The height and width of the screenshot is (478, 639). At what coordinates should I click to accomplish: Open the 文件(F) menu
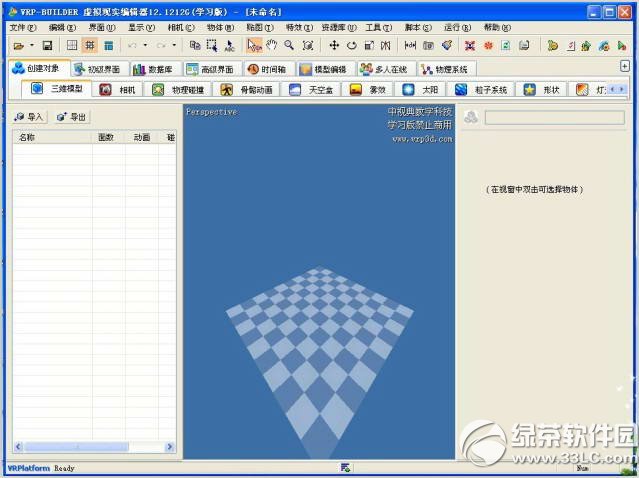(23, 27)
